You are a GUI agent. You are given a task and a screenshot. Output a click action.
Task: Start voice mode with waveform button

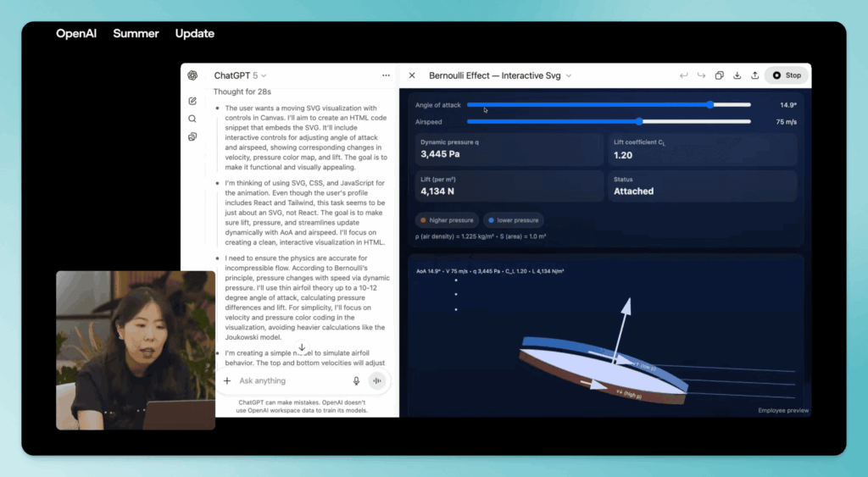coord(377,380)
